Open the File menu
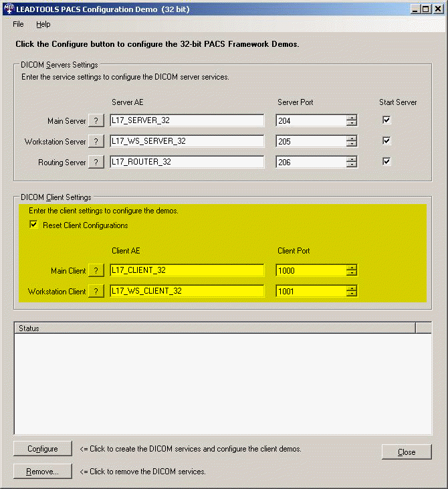448x489 pixels. [x=18, y=24]
